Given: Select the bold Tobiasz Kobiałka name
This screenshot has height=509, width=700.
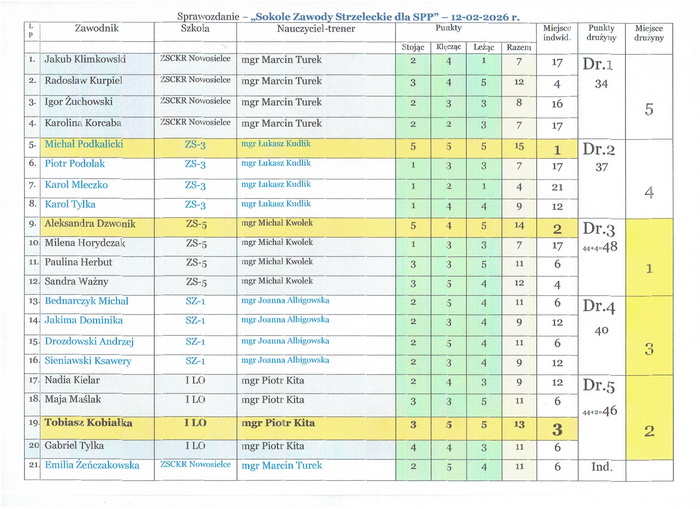Looking at the screenshot, I should (88, 423).
